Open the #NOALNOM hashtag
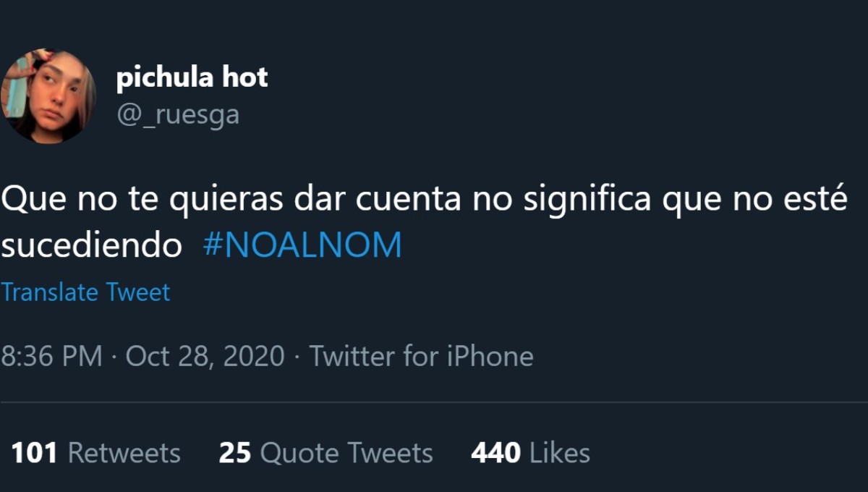Viewport: 868px width, 492px height. 302,246
